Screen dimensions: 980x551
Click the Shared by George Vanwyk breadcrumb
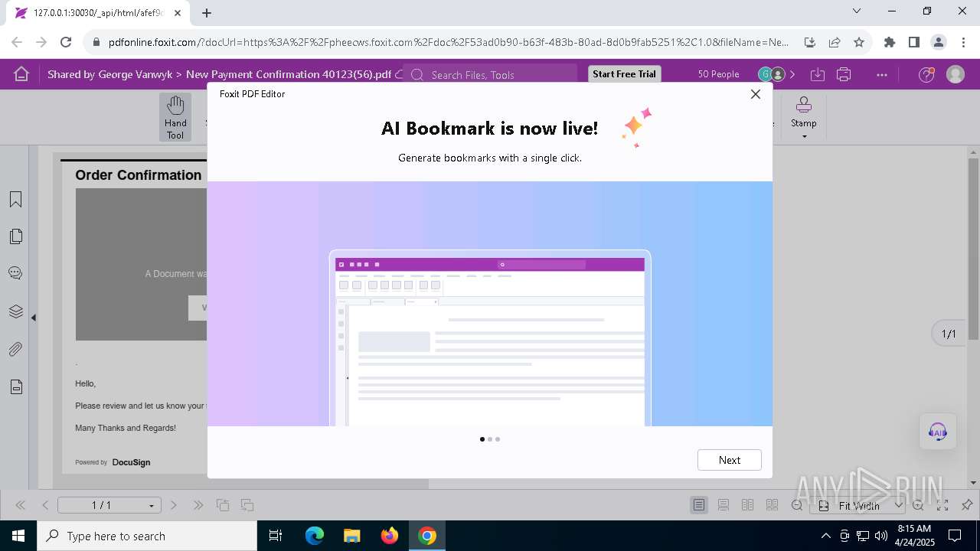[x=110, y=74]
